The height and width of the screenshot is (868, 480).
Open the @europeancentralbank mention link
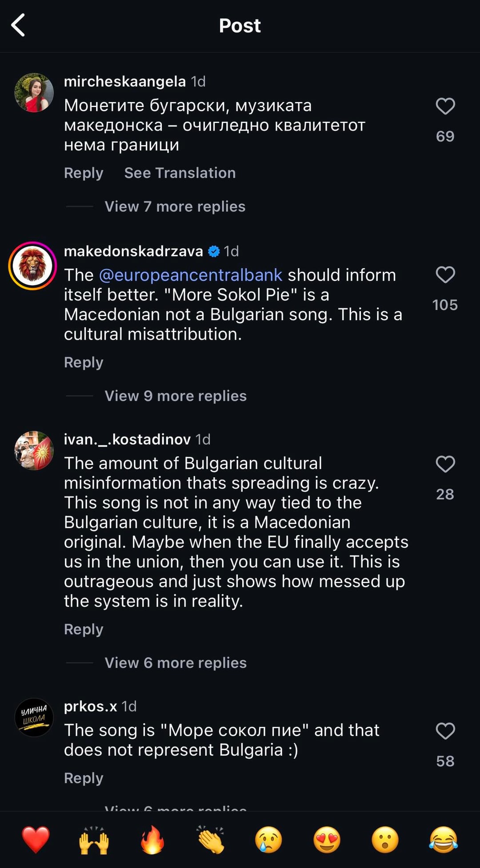click(x=190, y=275)
